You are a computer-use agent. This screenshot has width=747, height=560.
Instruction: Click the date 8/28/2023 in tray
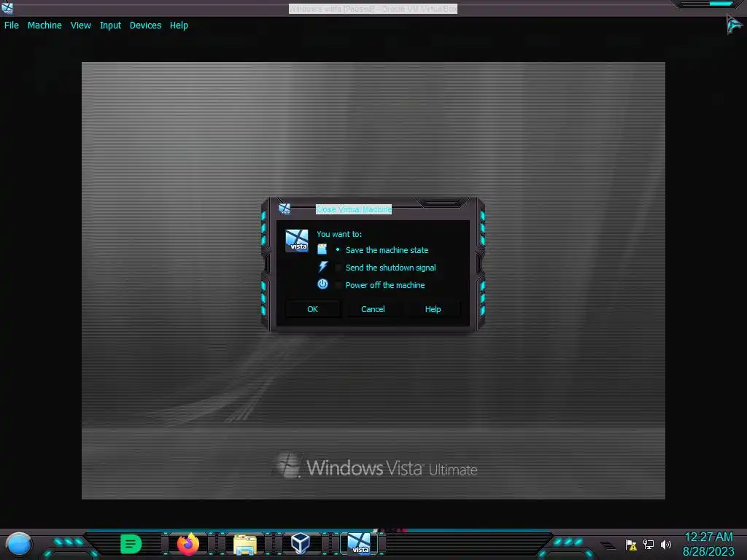[x=708, y=551]
